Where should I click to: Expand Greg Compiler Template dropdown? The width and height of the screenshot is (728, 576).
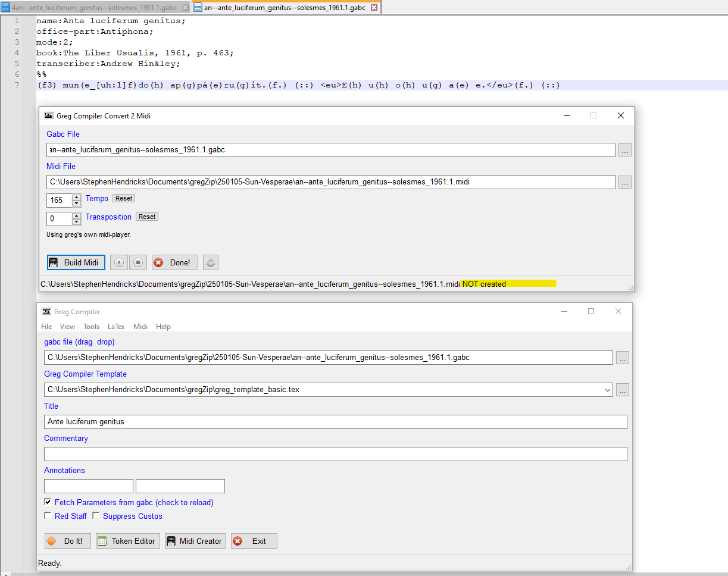pos(607,390)
